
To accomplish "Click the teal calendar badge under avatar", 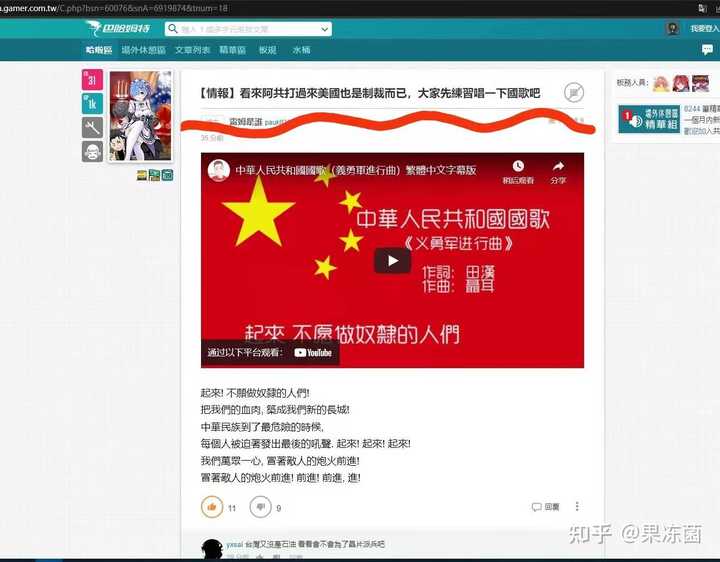I will coord(168,175).
